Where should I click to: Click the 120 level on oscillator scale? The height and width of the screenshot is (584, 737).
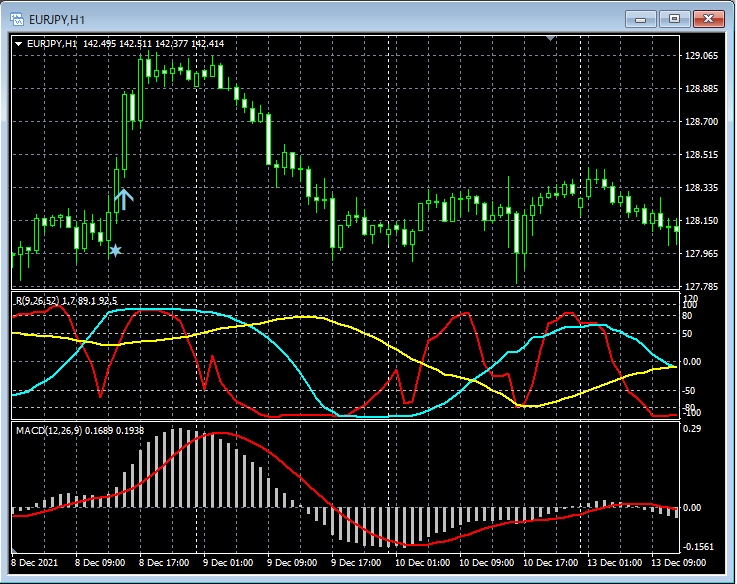[x=690, y=299]
